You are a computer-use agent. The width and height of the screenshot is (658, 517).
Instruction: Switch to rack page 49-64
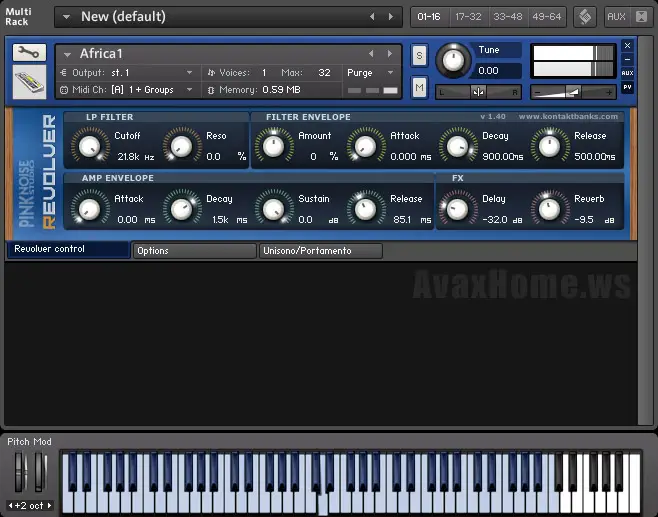pos(547,17)
